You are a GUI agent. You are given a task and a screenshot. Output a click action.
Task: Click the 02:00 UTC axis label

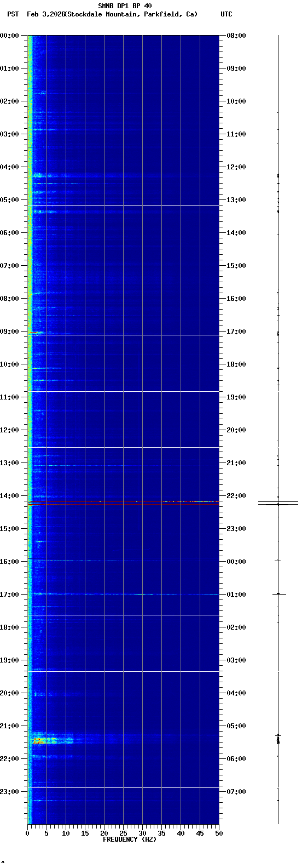coord(236,627)
